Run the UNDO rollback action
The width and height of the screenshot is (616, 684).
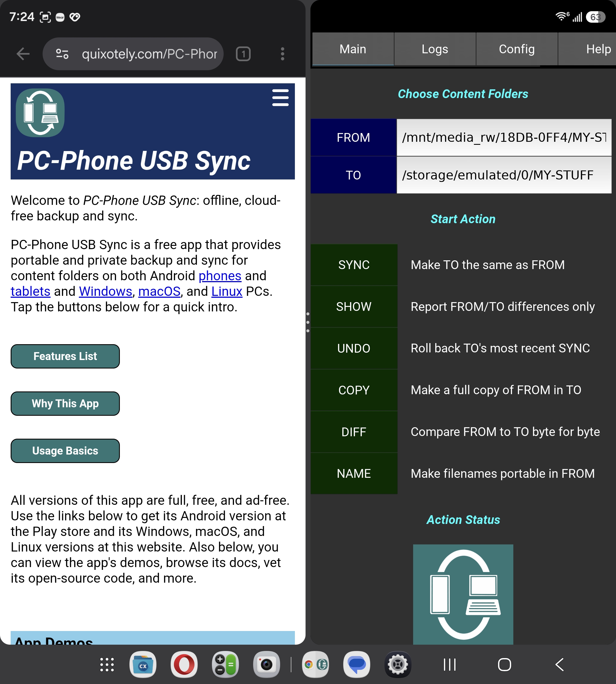coord(354,349)
